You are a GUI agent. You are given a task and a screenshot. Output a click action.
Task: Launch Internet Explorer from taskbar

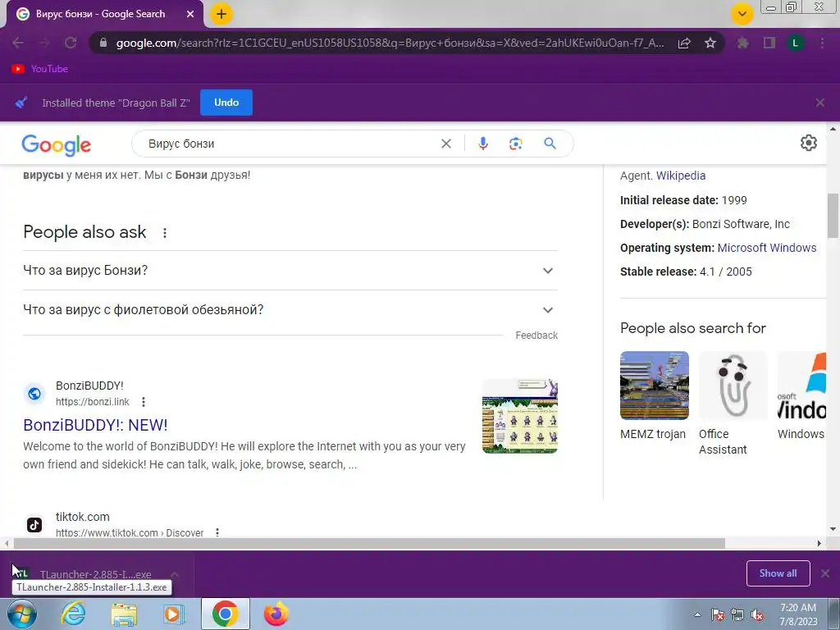(x=73, y=614)
